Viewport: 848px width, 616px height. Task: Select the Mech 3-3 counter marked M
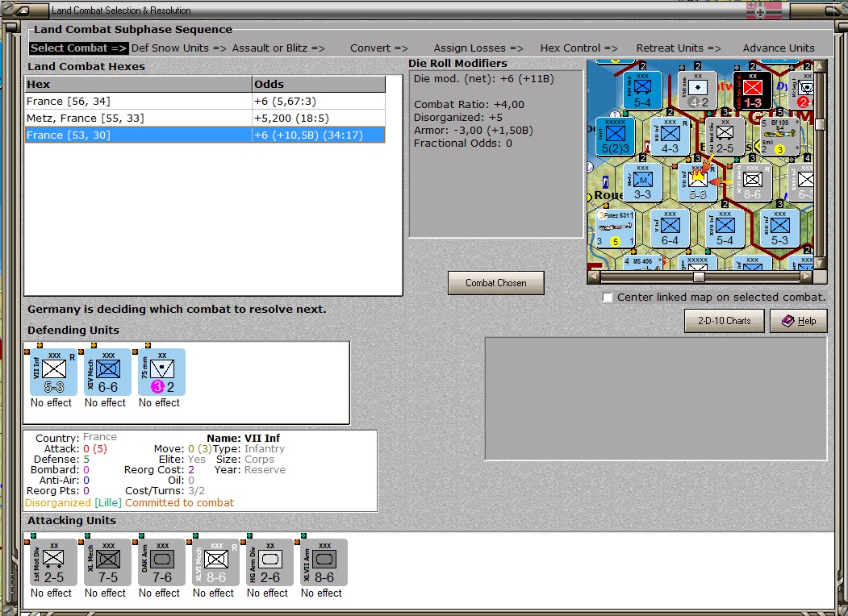pyautogui.click(x=642, y=183)
